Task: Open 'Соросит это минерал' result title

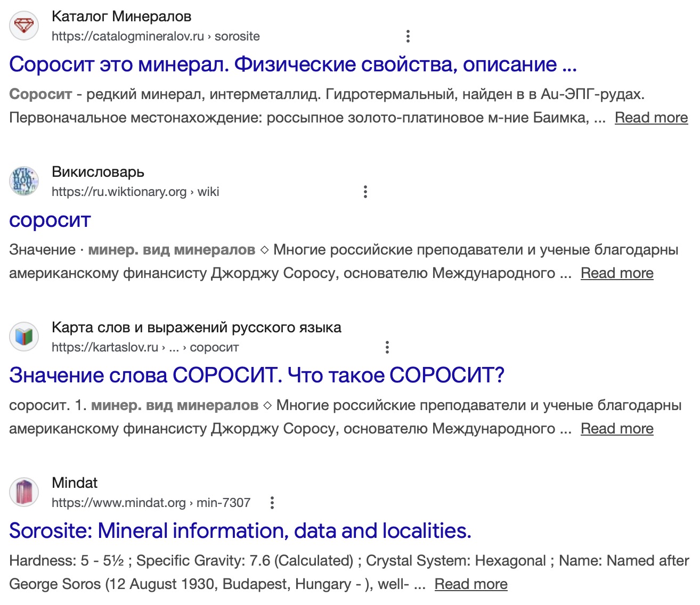Action: pos(292,64)
